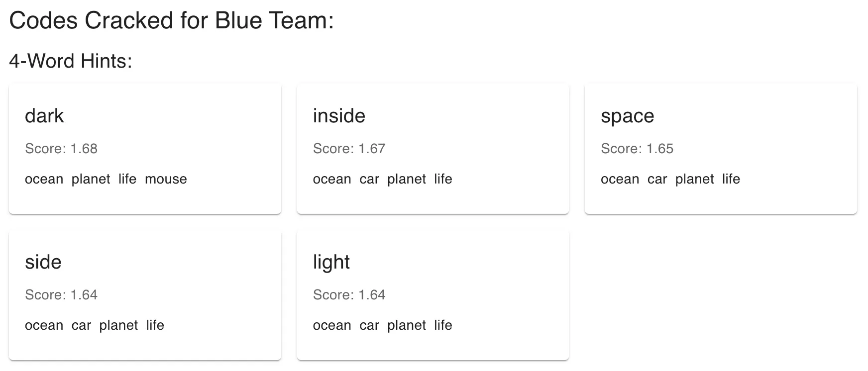Select the "dark" hint card title
This screenshot has width=868, height=371.
[44, 116]
